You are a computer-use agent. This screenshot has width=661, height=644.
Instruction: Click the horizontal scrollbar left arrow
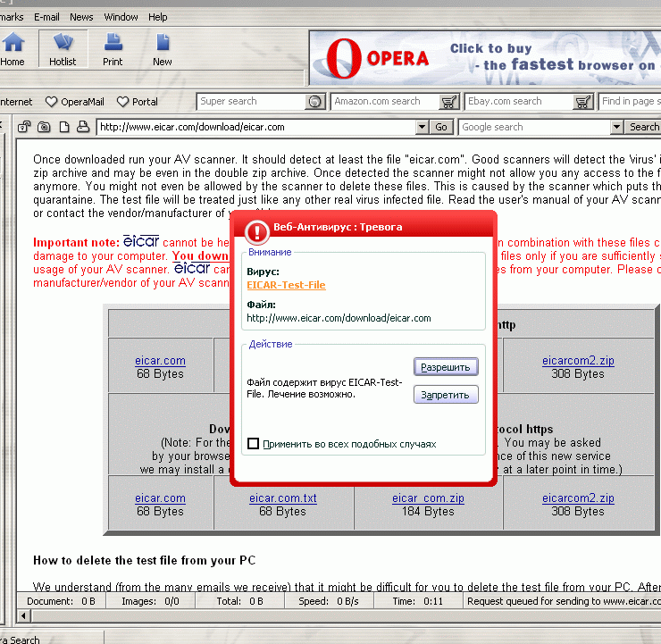click(x=23, y=616)
